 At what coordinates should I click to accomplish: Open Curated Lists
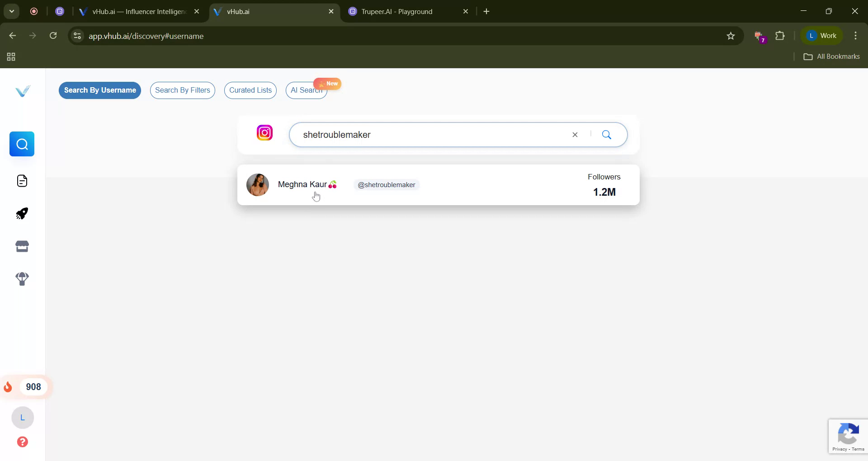coord(250,90)
